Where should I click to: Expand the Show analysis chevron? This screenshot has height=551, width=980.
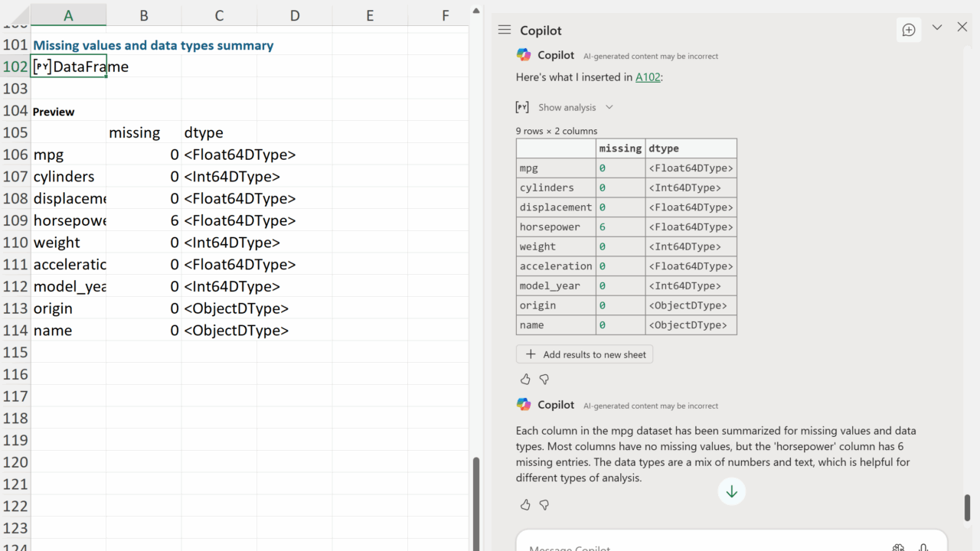[609, 107]
